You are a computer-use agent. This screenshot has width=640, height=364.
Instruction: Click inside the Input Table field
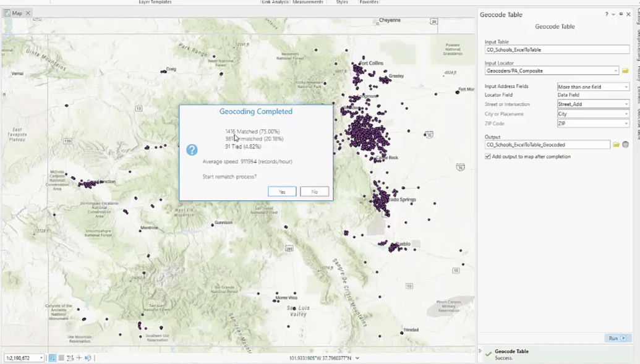coord(555,49)
